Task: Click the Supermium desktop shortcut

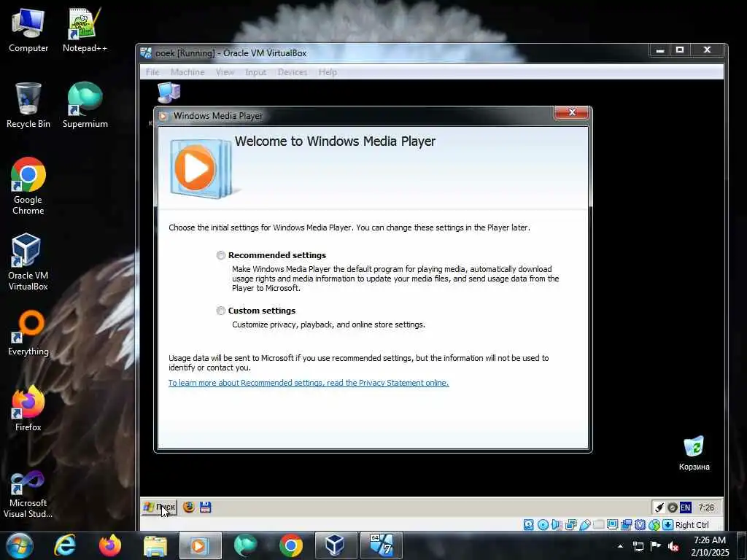Action: [85, 105]
